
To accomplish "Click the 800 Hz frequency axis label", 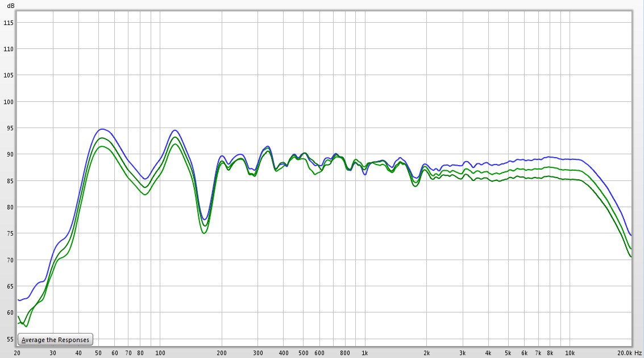I will coord(345,353).
